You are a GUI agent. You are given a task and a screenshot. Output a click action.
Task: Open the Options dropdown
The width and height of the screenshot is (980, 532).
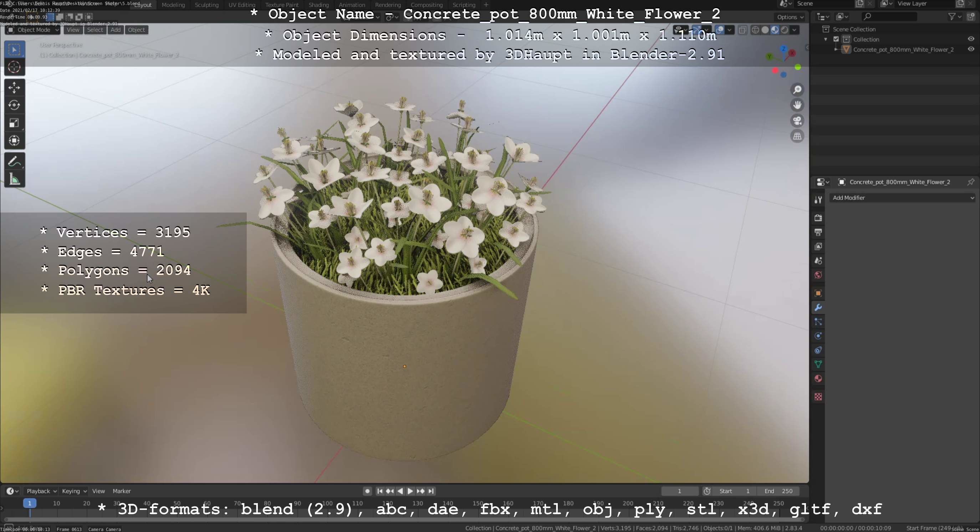pyautogui.click(x=790, y=17)
